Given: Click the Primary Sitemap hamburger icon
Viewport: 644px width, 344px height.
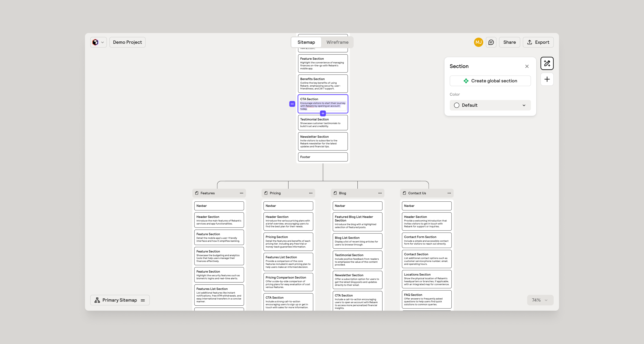Looking at the screenshot, I should pos(143,300).
